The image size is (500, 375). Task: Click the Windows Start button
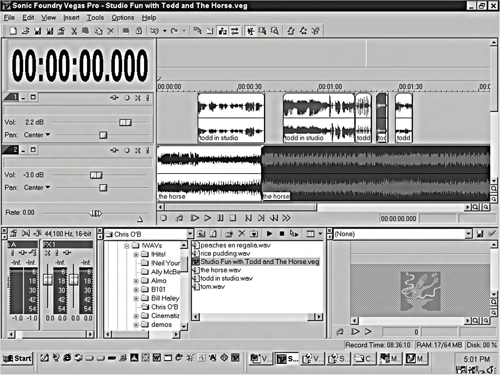pos(17,359)
